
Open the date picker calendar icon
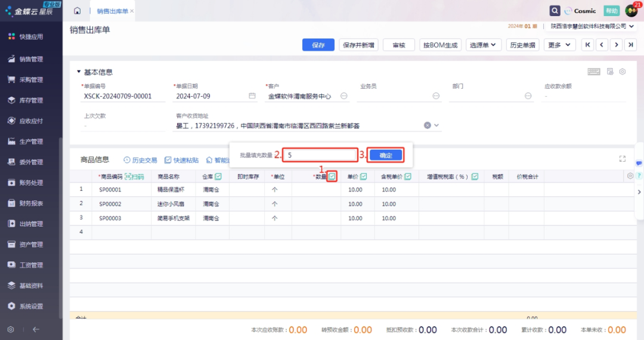click(x=252, y=95)
